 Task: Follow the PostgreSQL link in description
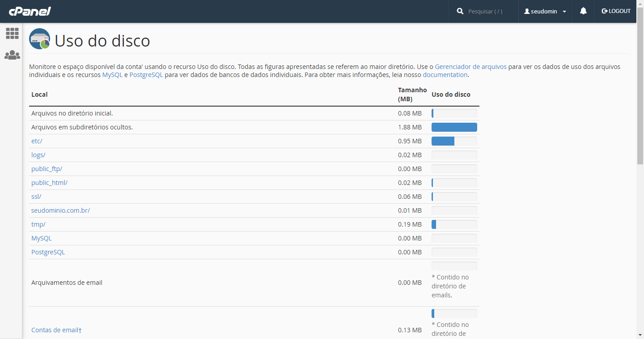coord(146,75)
